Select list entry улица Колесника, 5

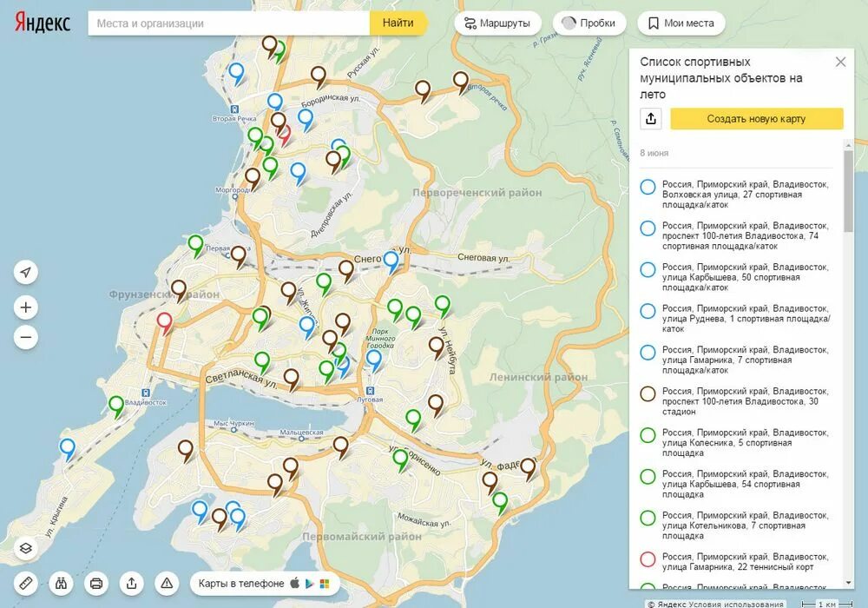pos(736,442)
